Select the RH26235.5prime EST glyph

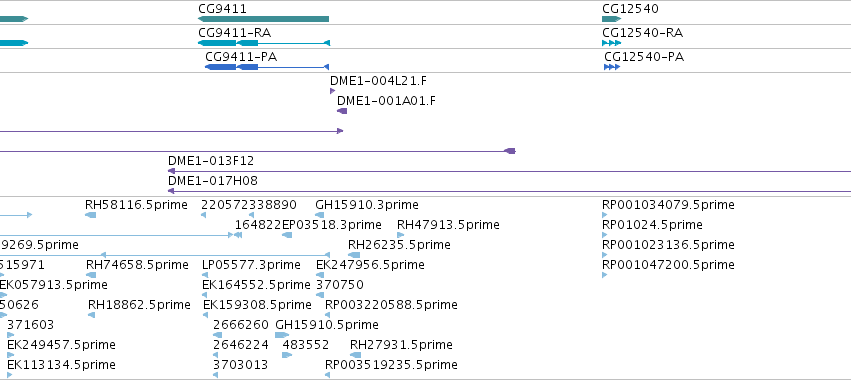[354, 255]
